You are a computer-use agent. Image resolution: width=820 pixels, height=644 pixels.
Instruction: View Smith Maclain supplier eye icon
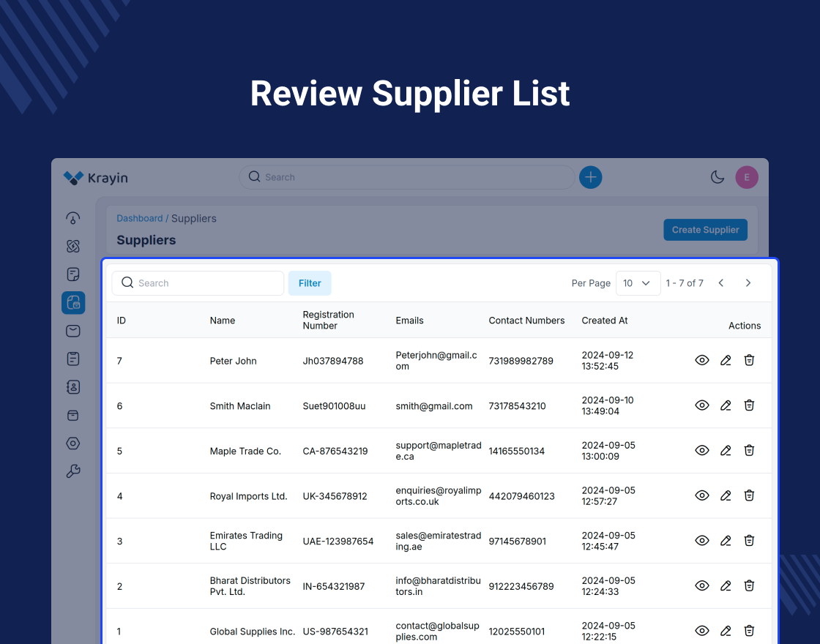point(702,405)
